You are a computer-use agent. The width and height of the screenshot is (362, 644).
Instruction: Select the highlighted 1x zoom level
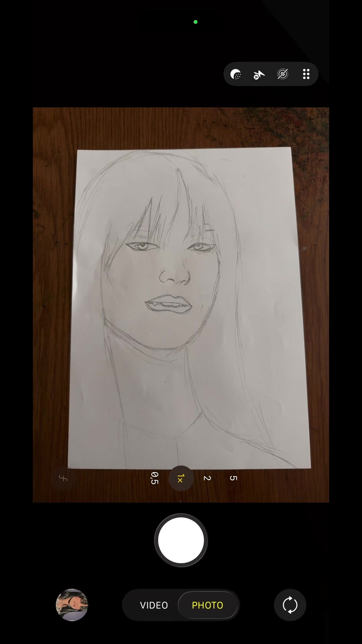(x=181, y=478)
